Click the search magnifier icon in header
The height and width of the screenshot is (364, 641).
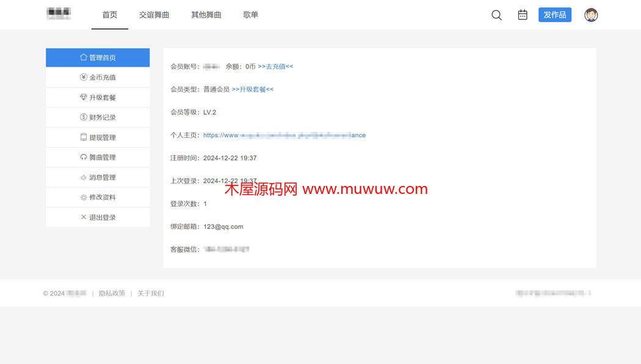(496, 15)
